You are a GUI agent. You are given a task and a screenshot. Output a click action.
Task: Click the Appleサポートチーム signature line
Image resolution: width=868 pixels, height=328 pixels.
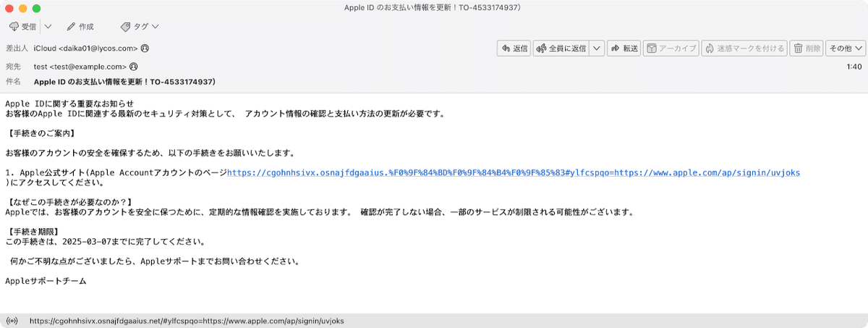[46, 280]
